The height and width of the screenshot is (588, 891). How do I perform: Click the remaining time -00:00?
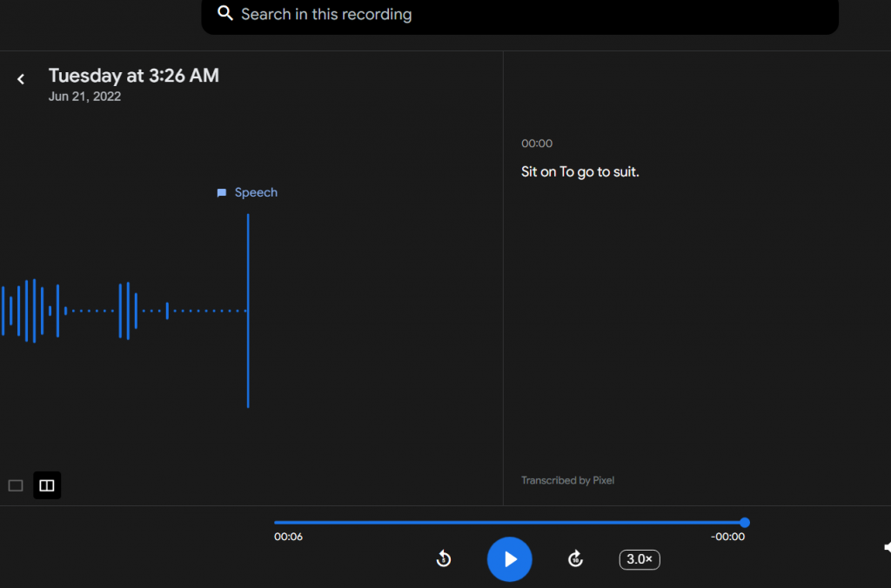click(727, 537)
